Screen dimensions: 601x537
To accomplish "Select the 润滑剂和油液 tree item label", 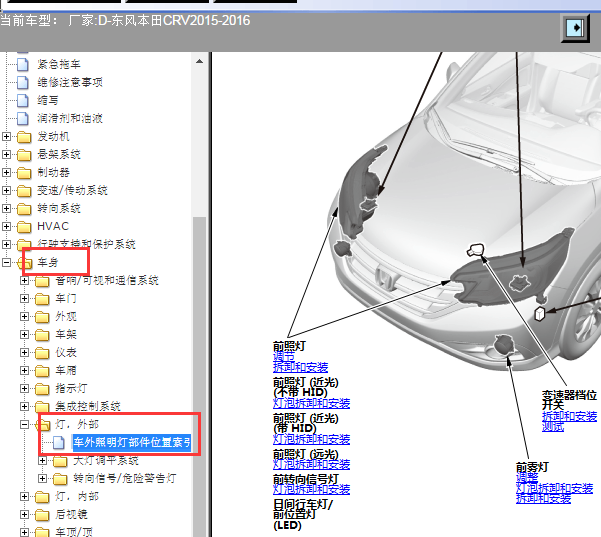I will pyautogui.click(x=70, y=118).
